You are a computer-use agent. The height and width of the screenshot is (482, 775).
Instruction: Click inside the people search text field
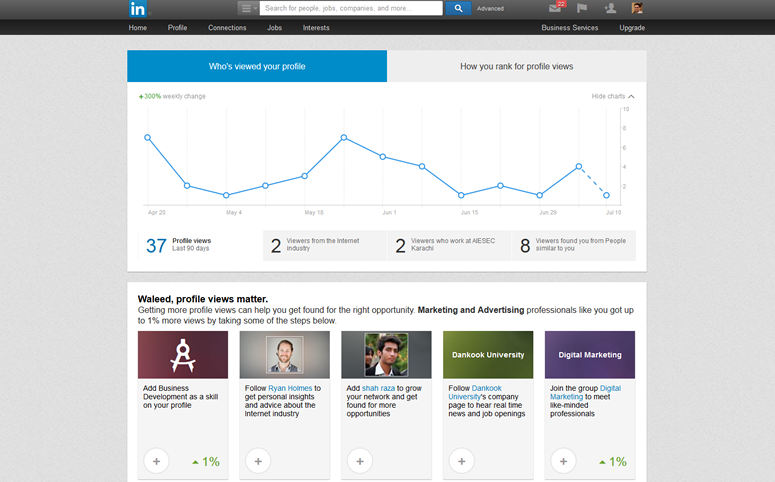pos(350,8)
